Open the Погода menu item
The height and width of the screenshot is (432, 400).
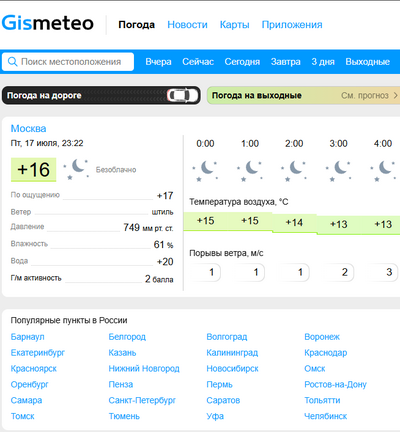tap(137, 25)
